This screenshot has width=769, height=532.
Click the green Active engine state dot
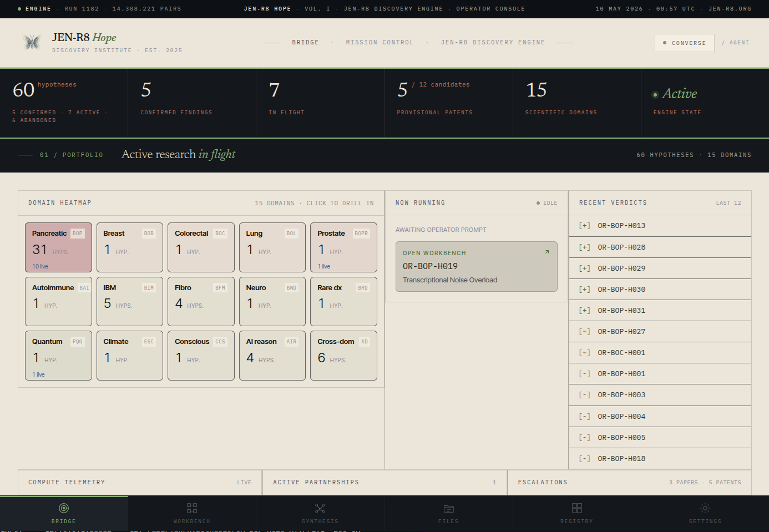tap(655, 95)
